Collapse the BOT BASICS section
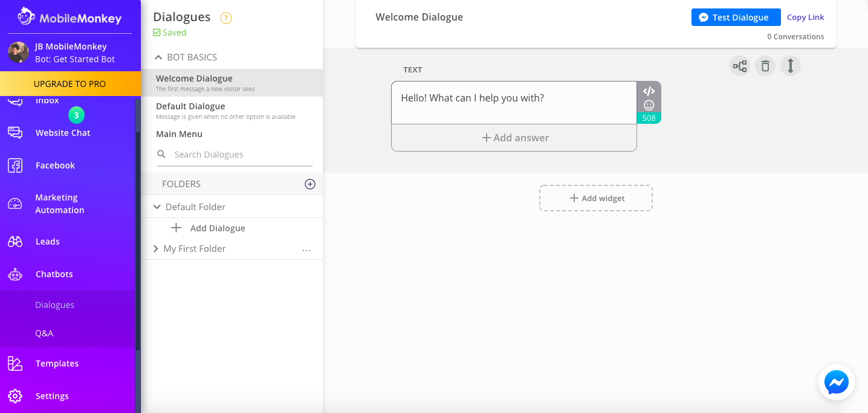Viewport: 868px width, 413px height. coord(158,57)
